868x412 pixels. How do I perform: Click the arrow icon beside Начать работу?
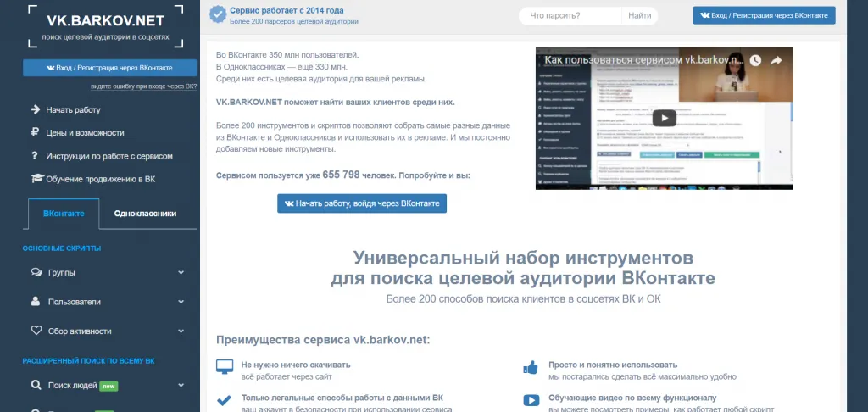point(36,109)
